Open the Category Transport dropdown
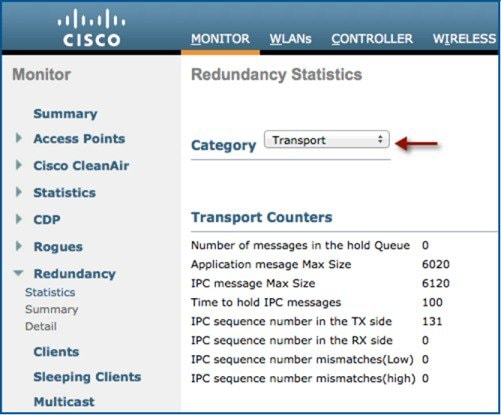This screenshot has width=501, height=415. (x=327, y=140)
